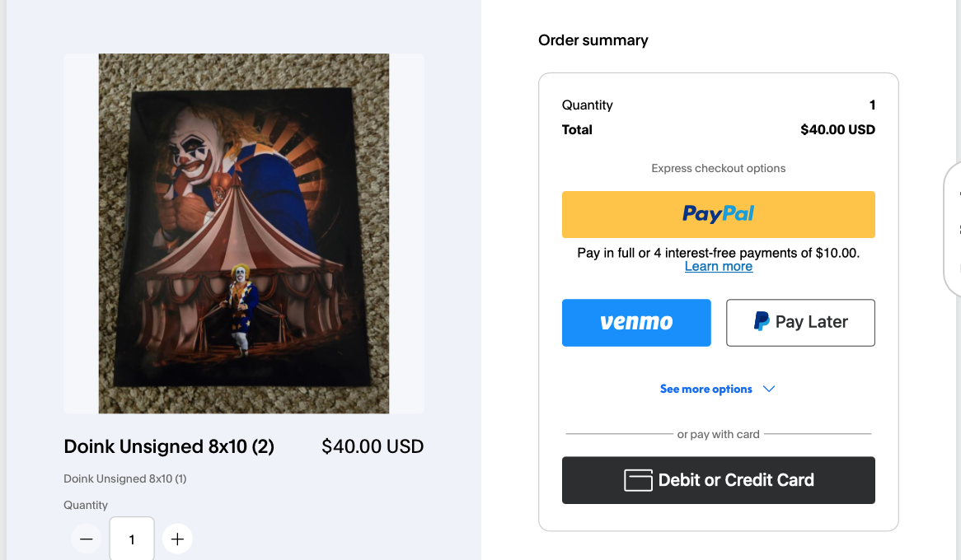Expand the chevron beside See more options
This screenshot has height=560, width=961.
pos(769,389)
